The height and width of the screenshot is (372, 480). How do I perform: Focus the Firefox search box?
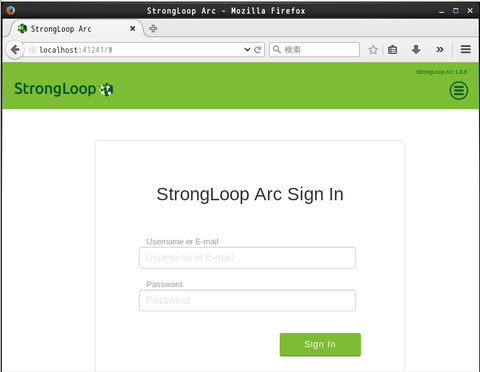pos(314,50)
